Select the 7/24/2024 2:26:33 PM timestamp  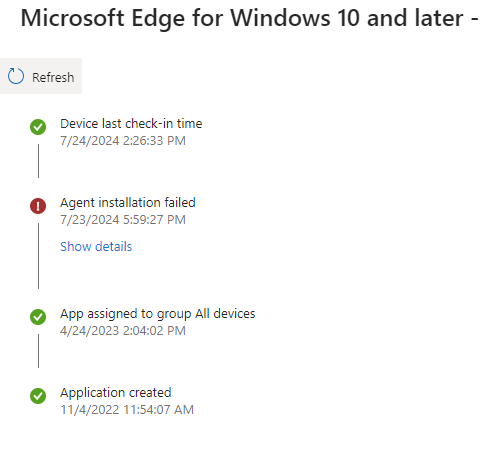[123, 141]
